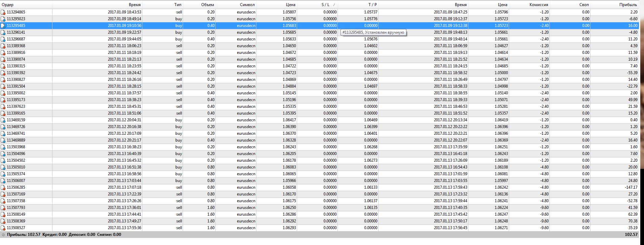Click the icon next to order 113399165
Image resolution: width=644 pixels, height=245 pixels.
tap(3, 113)
